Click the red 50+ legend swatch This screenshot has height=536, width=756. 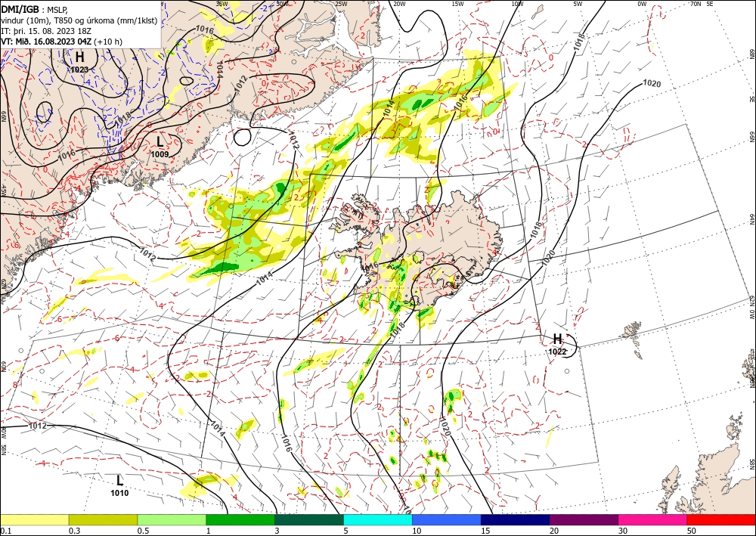click(720, 519)
